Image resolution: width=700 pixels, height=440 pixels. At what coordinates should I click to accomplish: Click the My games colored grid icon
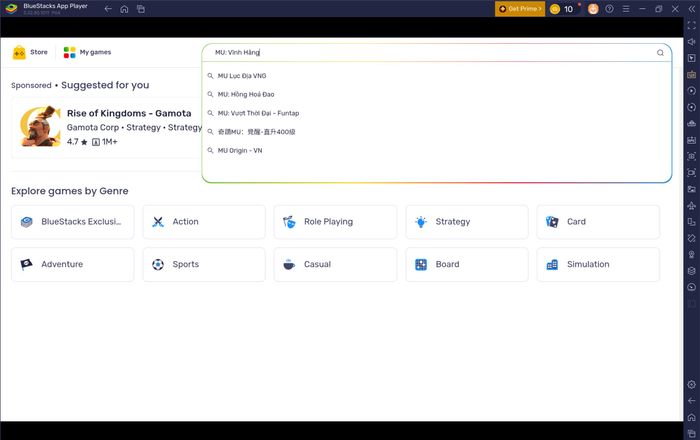(x=69, y=53)
